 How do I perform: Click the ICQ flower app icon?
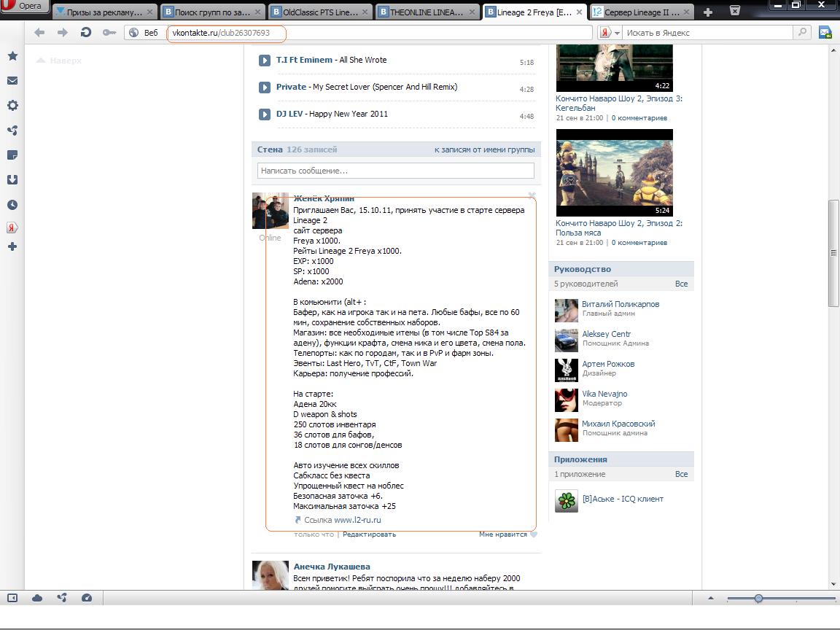[x=567, y=501]
